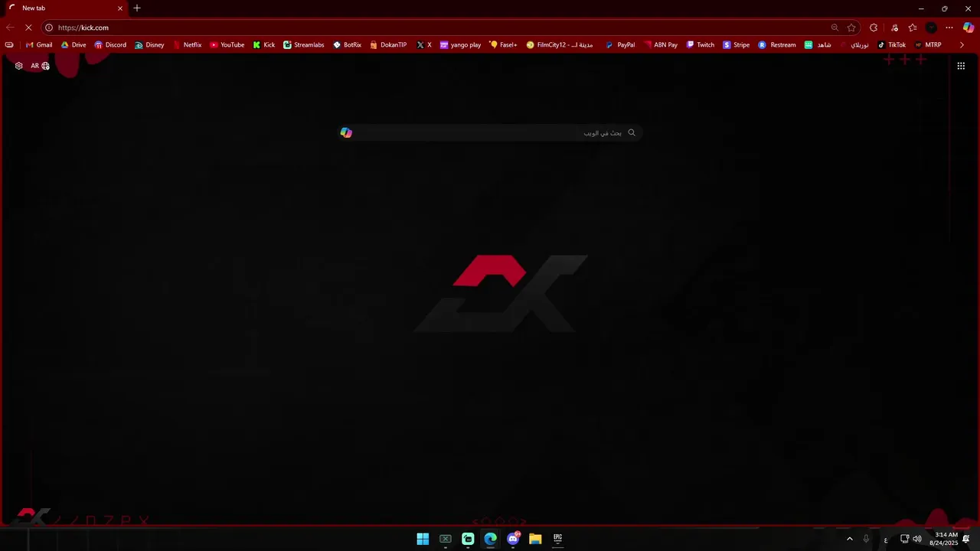Open the Copilot sidebar button
980x551 pixels.
point(969,28)
